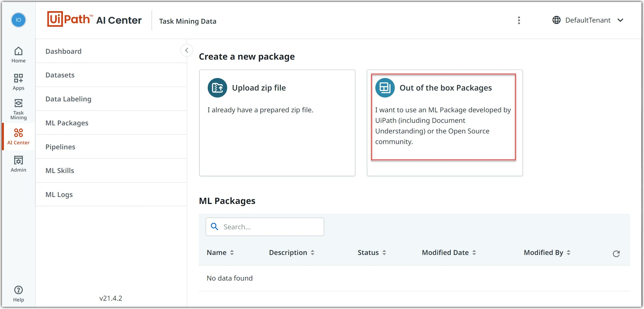Click the Name column header
The width and height of the screenshot is (644, 309).
pos(216,253)
